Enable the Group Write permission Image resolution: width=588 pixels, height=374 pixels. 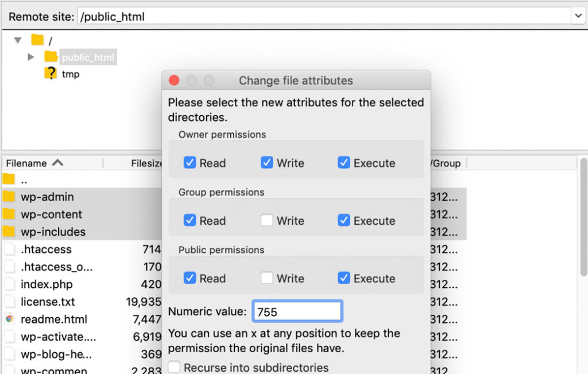click(x=267, y=220)
